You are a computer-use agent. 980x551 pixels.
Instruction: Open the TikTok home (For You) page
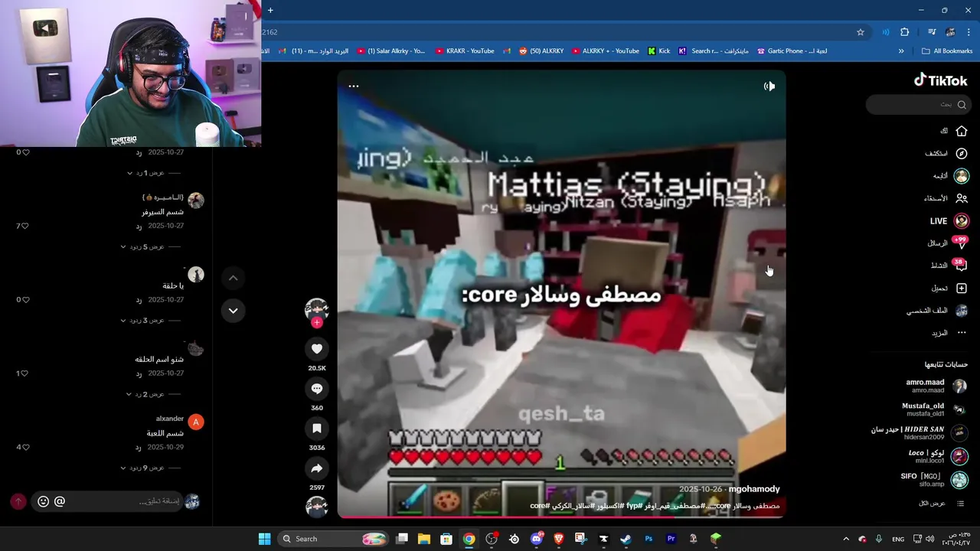point(954,131)
